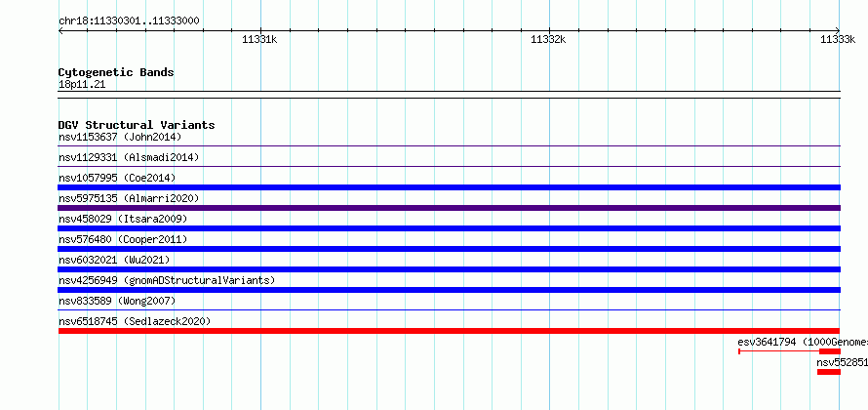Click the red bar under nsv6518745 (Sedlazeck2020)

click(449, 331)
